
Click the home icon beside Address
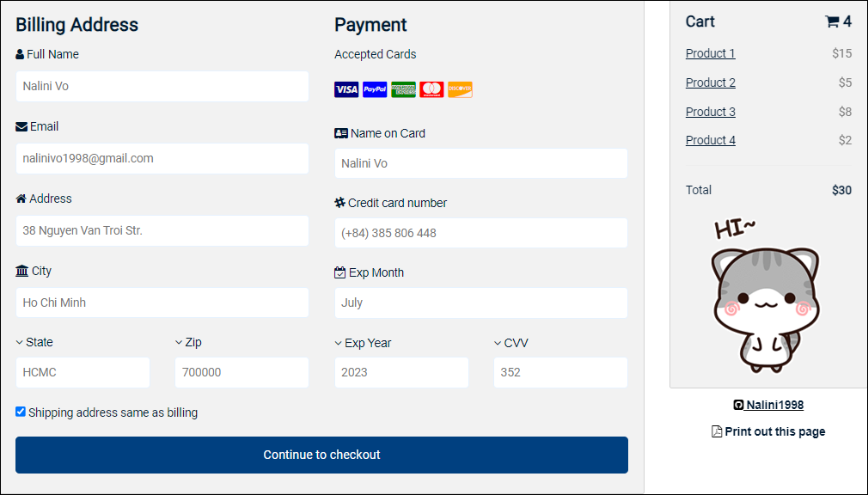coord(20,198)
